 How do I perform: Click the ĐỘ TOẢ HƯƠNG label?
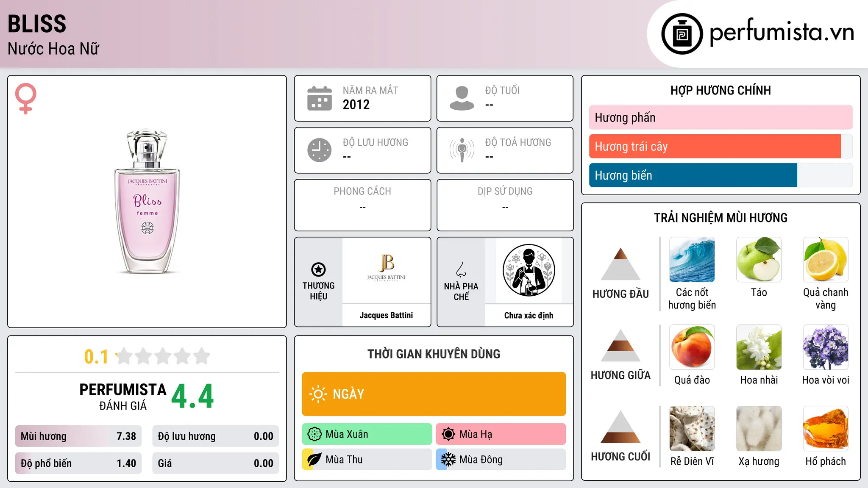tap(518, 142)
